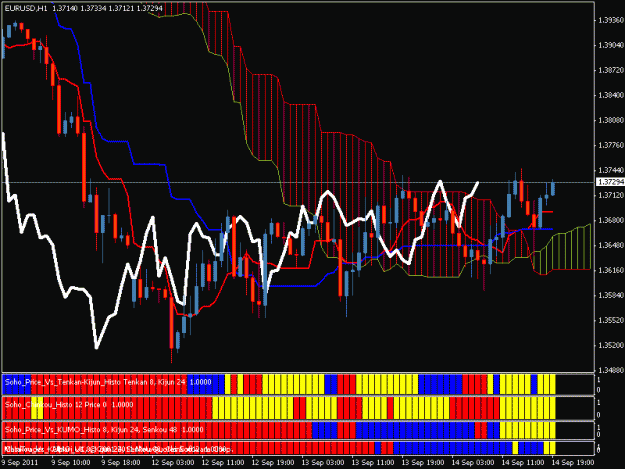Click the 1.39360 price axis label

point(611,20)
